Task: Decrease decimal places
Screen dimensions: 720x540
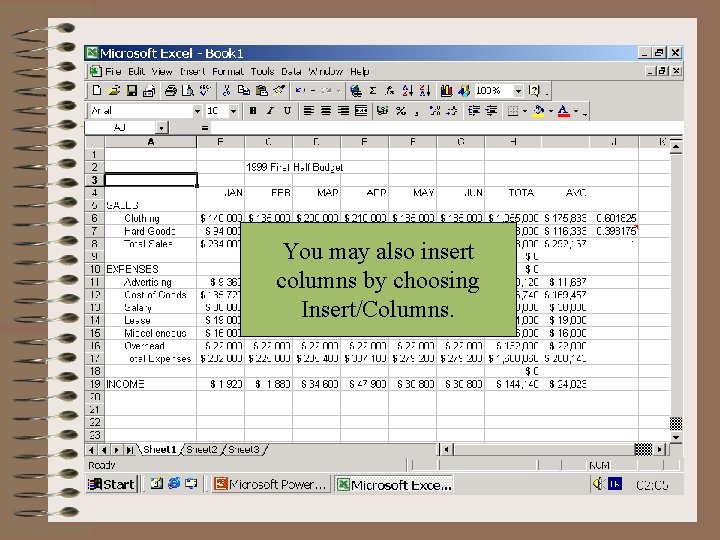Action: [x=452, y=111]
